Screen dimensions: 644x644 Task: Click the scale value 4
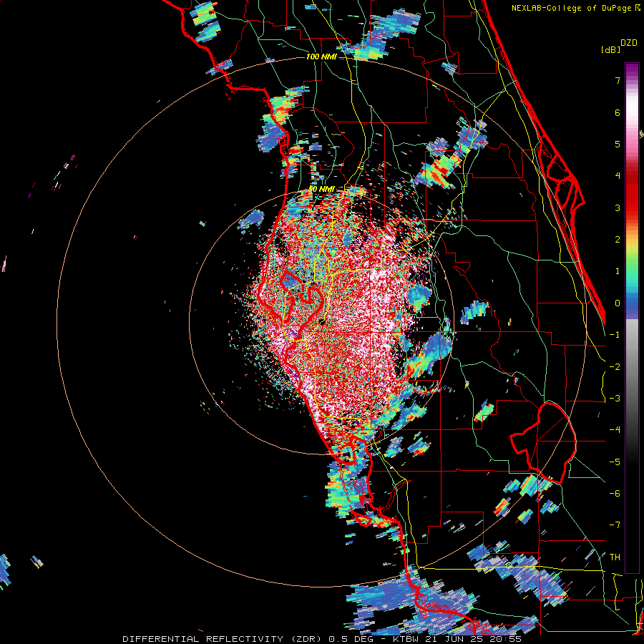point(618,176)
